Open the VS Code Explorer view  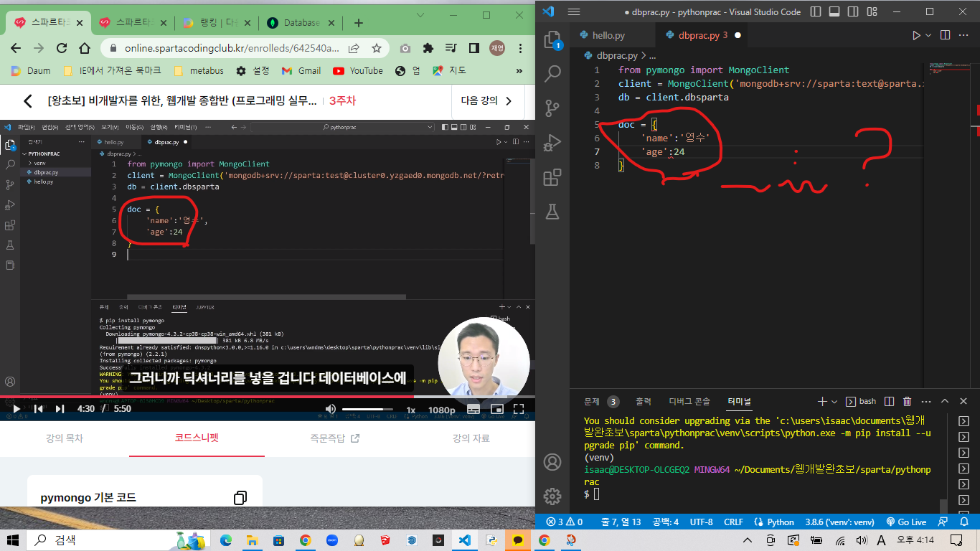coord(552,40)
